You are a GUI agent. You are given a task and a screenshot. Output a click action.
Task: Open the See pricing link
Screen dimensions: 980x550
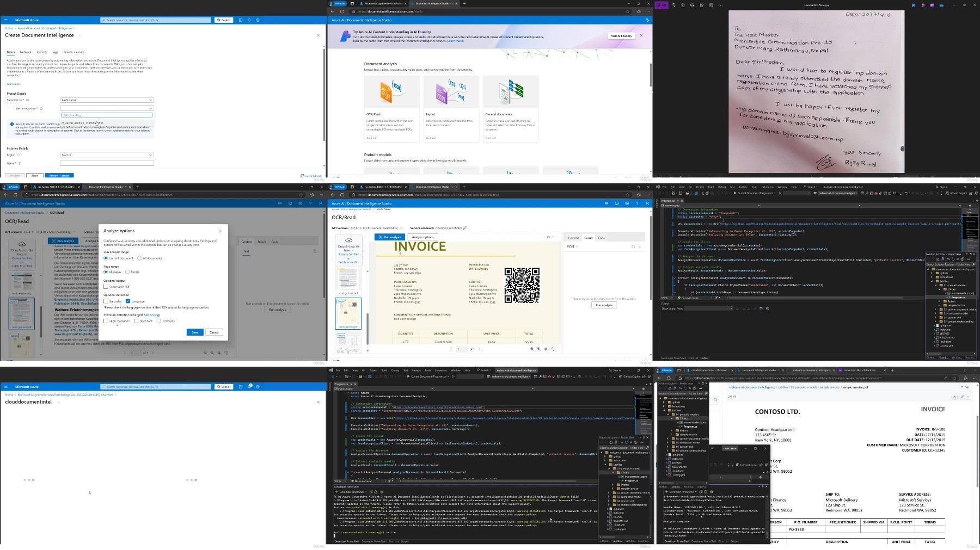coord(152,314)
